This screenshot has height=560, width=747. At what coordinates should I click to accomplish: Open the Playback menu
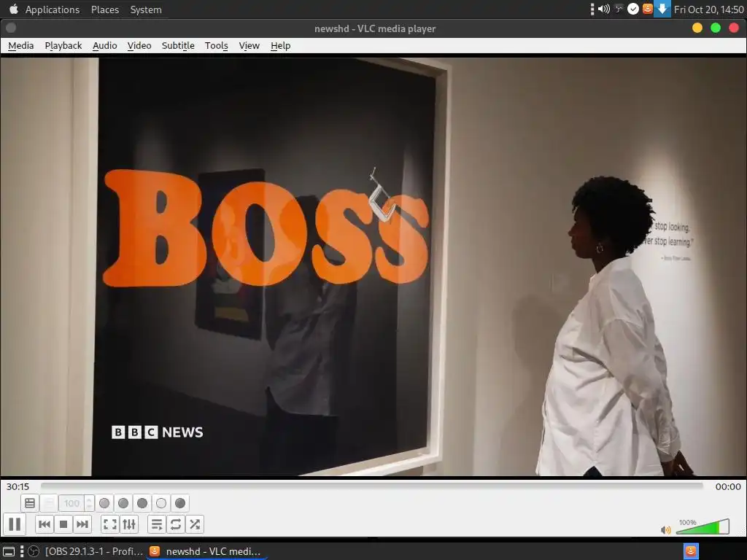[63, 46]
